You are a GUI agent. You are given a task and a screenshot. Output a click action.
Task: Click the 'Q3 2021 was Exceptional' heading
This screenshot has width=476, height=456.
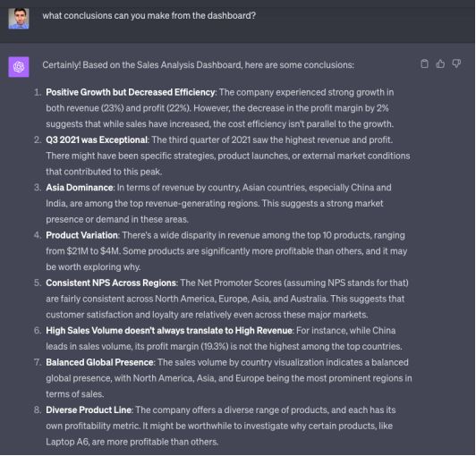pos(97,139)
